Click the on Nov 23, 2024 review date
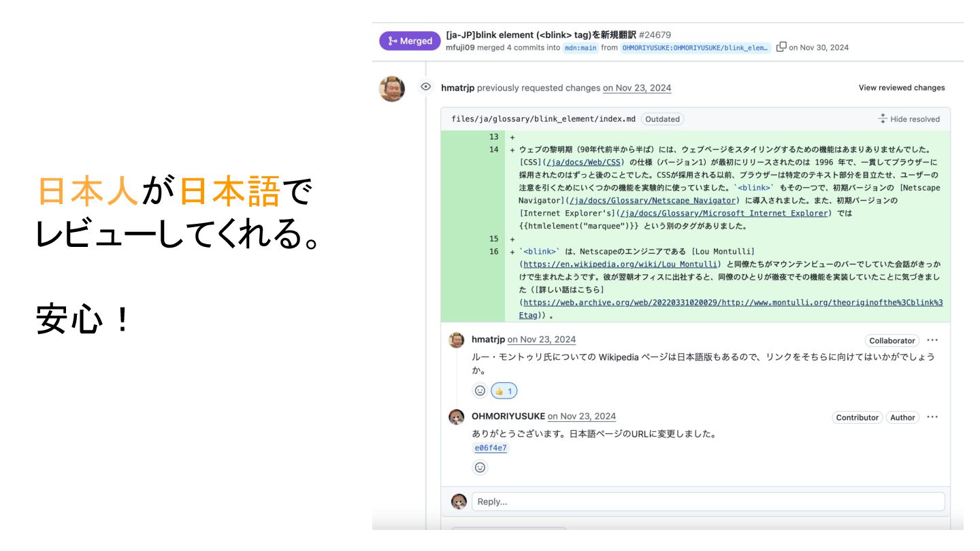This screenshot has height=551, width=980. (x=637, y=88)
